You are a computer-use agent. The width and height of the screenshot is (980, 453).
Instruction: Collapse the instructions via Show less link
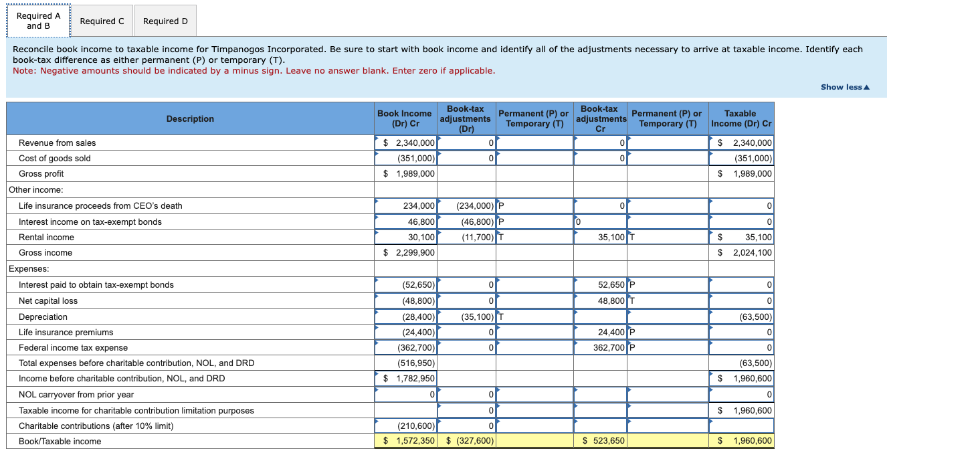point(844,86)
